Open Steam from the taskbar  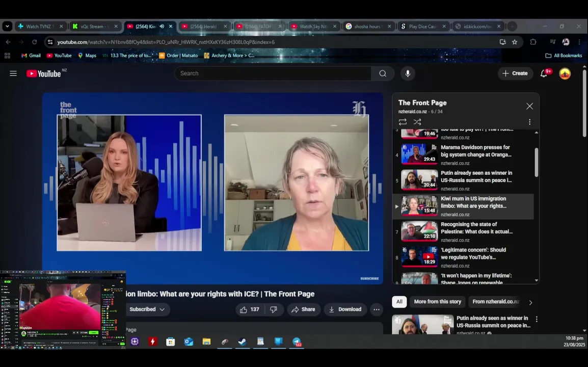(242, 342)
